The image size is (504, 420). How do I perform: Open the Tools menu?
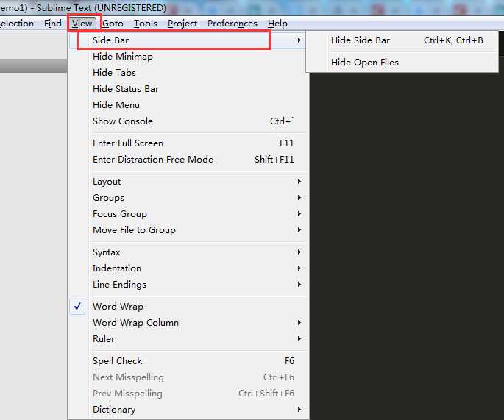click(146, 24)
